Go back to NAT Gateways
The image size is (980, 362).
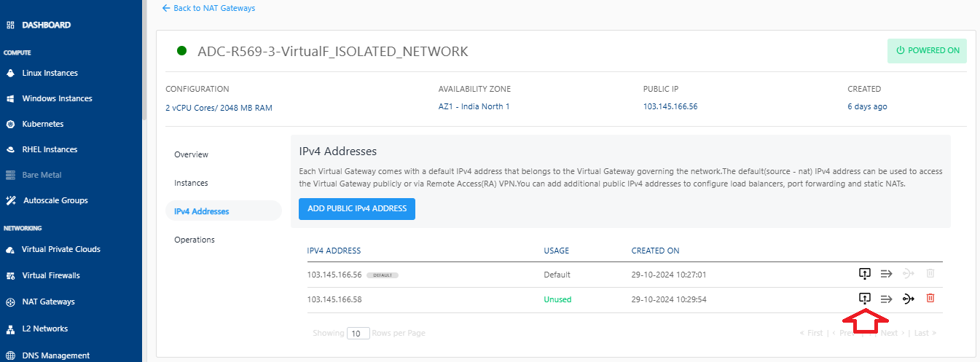pos(208,8)
